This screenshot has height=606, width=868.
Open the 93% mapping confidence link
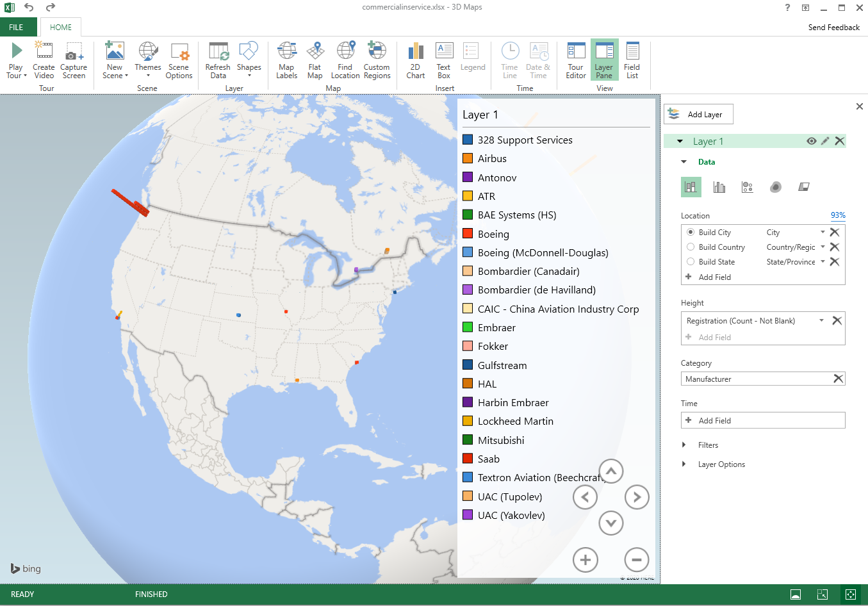coord(838,215)
